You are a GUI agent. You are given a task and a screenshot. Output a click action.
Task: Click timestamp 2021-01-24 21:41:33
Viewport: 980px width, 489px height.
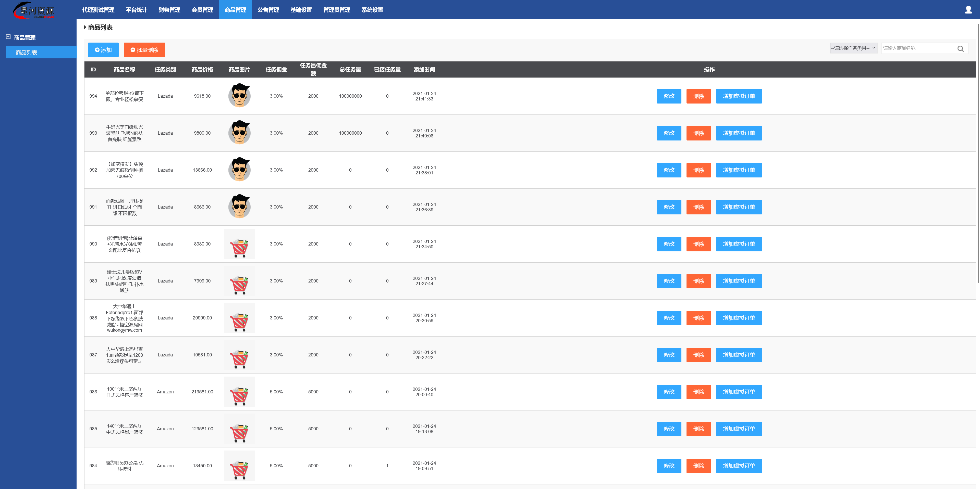pyautogui.click(x=424, y=96)
